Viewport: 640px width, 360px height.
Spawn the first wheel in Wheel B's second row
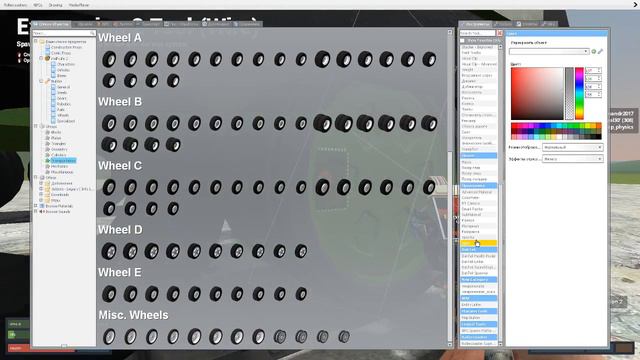(x=109, y=144)
